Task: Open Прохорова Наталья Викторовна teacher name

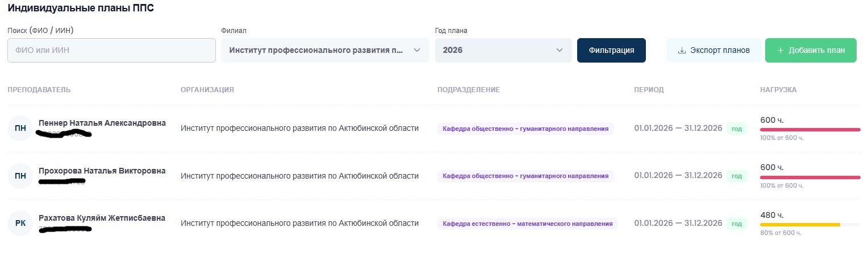Action: click(102, 171)
